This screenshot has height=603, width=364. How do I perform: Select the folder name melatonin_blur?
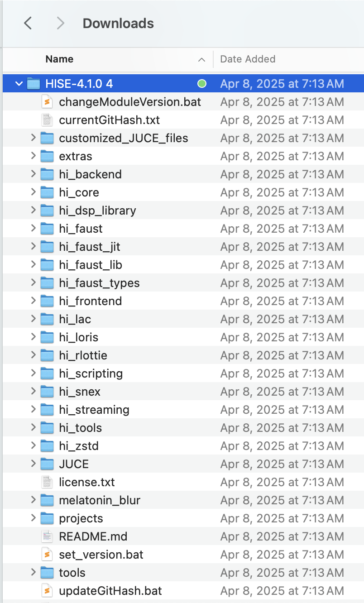[100, 500]
